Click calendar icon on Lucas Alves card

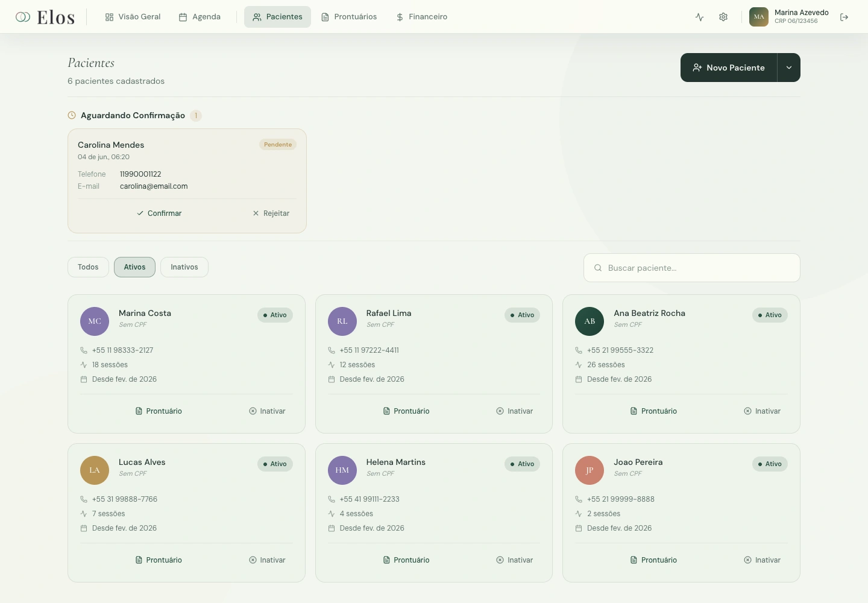tap(84, 528)
